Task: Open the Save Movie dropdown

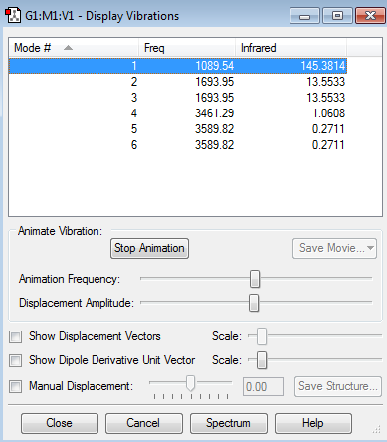Action: tap(334, 248)
